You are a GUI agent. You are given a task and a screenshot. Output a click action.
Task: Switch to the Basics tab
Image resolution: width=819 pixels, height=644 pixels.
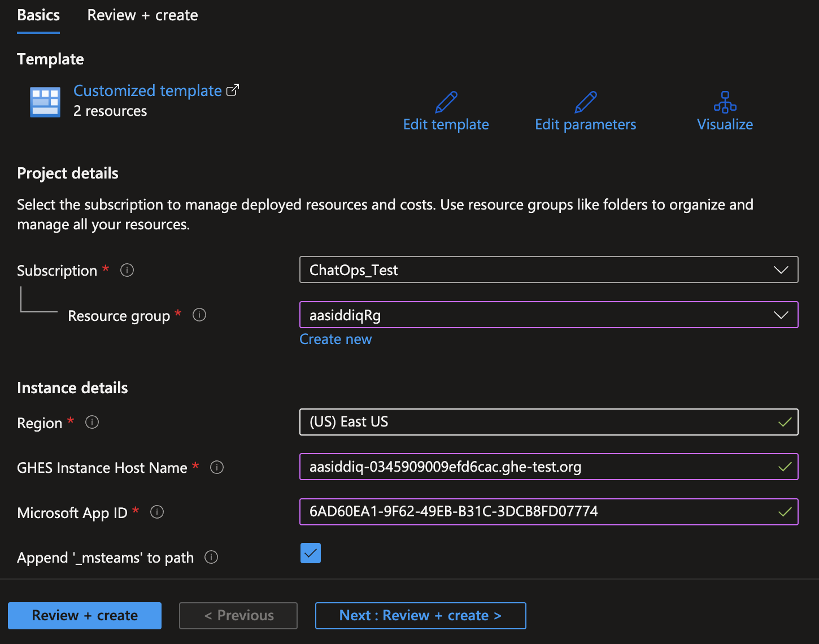point(38,15)
